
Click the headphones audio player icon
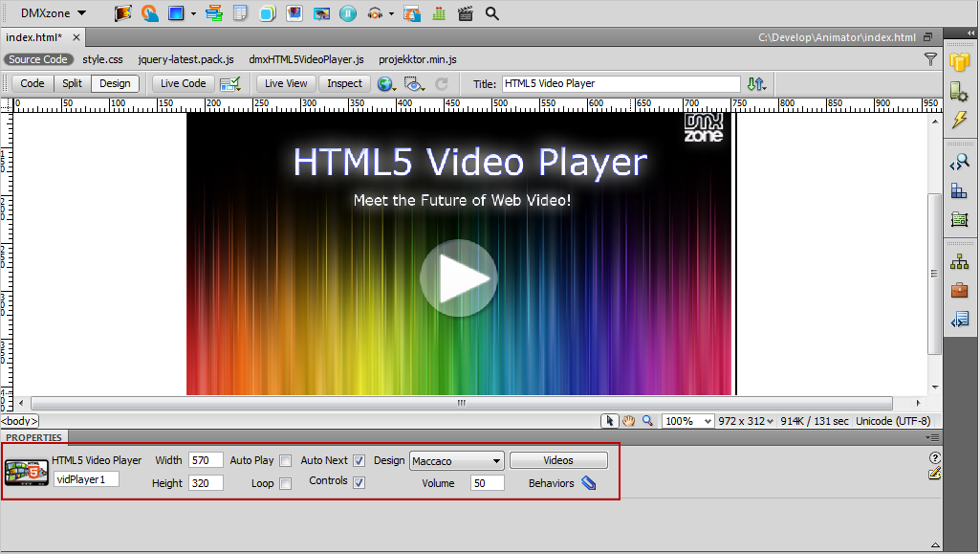(x=375, y=13)
